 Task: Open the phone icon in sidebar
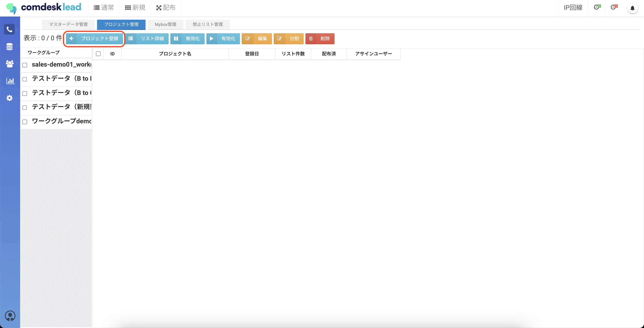(x=9, y=29)
